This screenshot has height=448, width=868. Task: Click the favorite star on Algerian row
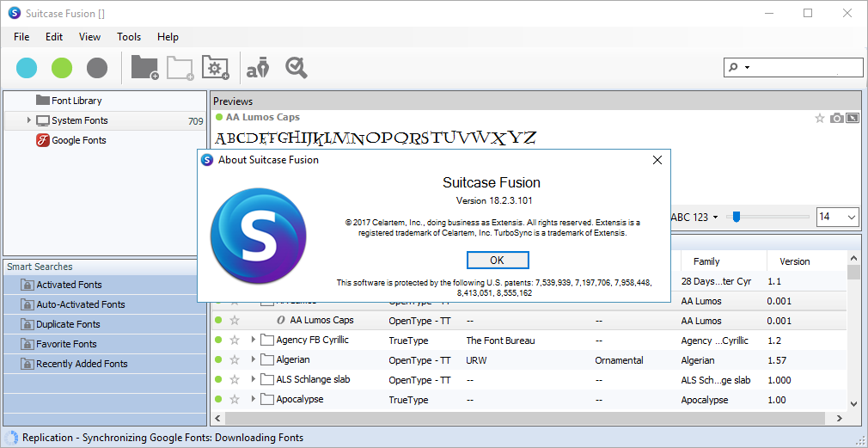[235, 360]
